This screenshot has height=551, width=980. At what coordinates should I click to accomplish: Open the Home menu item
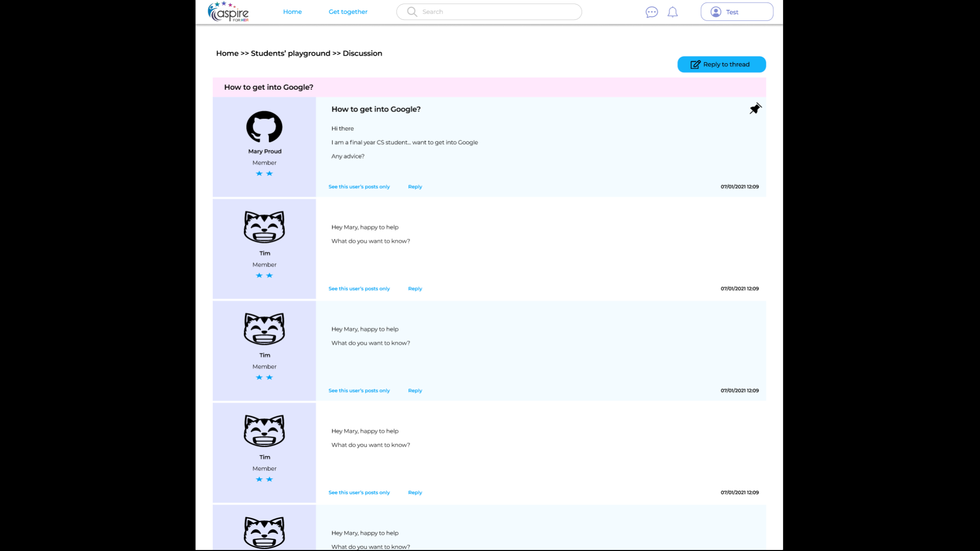pyautogui.click(x=292, y=12)
